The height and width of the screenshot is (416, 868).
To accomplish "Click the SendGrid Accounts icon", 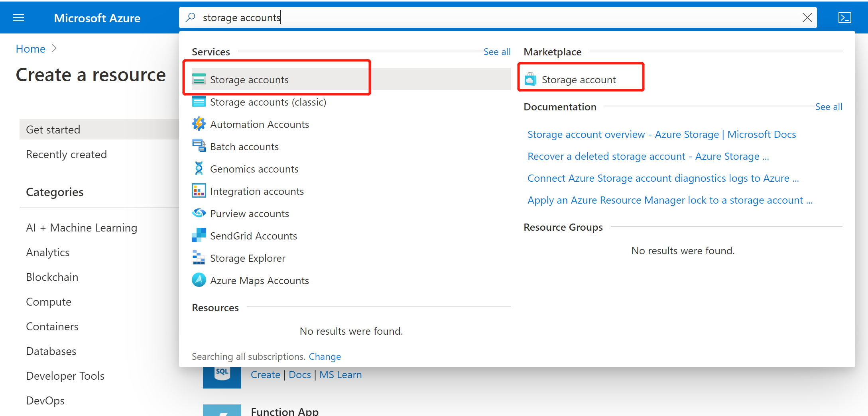I will (x=199, y=235).
